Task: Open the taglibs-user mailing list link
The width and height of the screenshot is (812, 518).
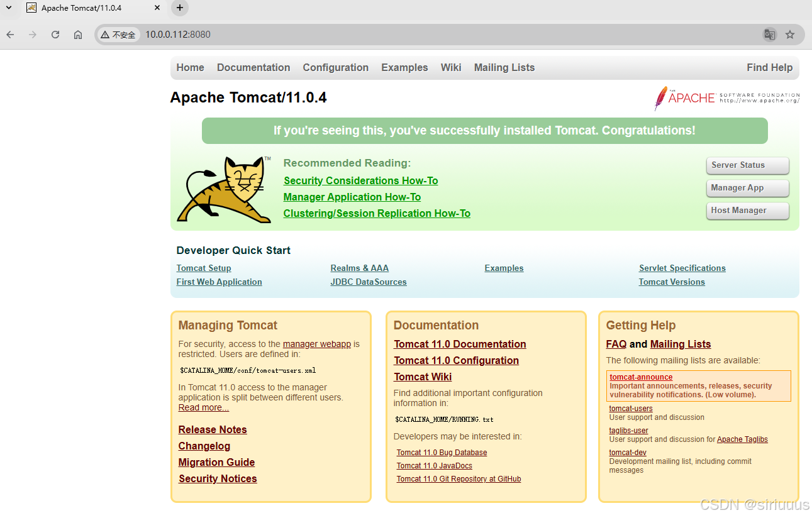Action: [628, 431]
